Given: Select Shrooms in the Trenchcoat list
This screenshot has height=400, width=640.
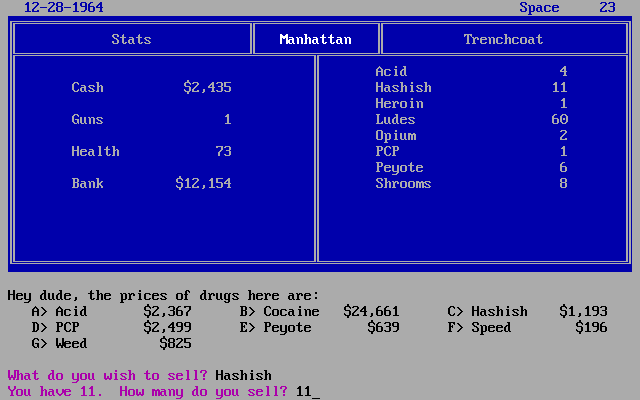Looking at the screenshot, I should pyautogui.click(x=403, y=183).
